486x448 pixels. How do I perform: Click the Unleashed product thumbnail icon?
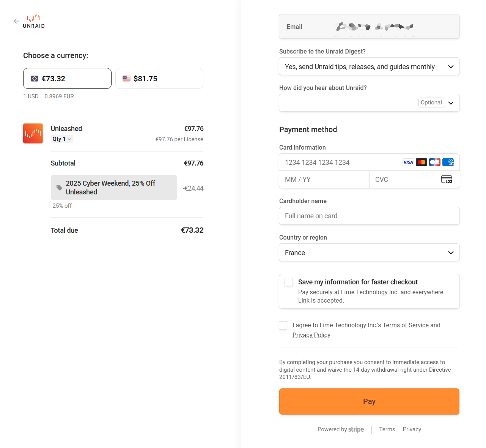(x=33, y=133)
